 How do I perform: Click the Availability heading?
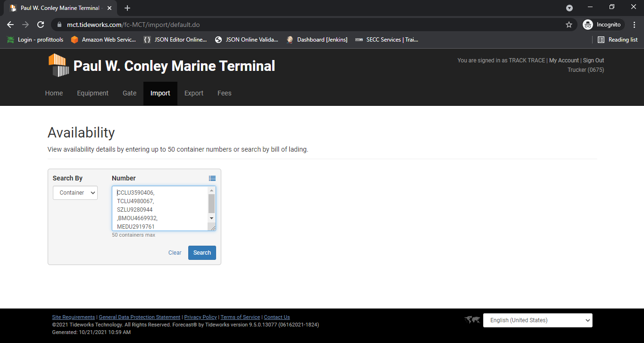[x=81, y=133]
